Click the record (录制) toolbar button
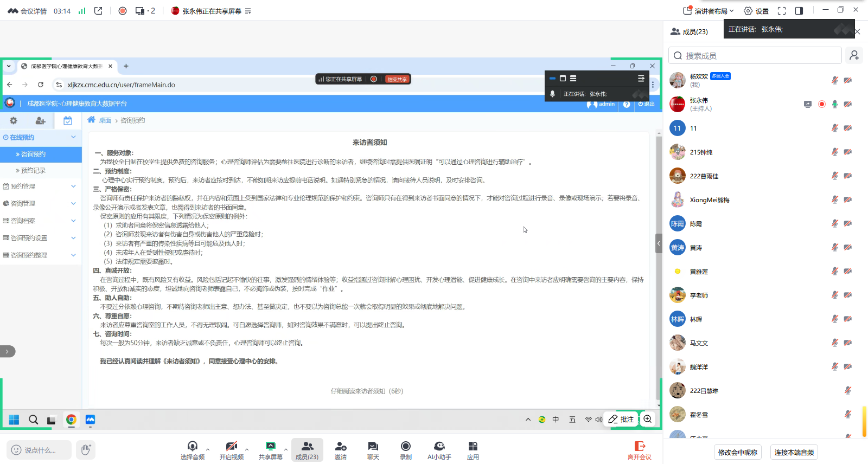This screenshot has height=464, width=868. tap(406, 450)
